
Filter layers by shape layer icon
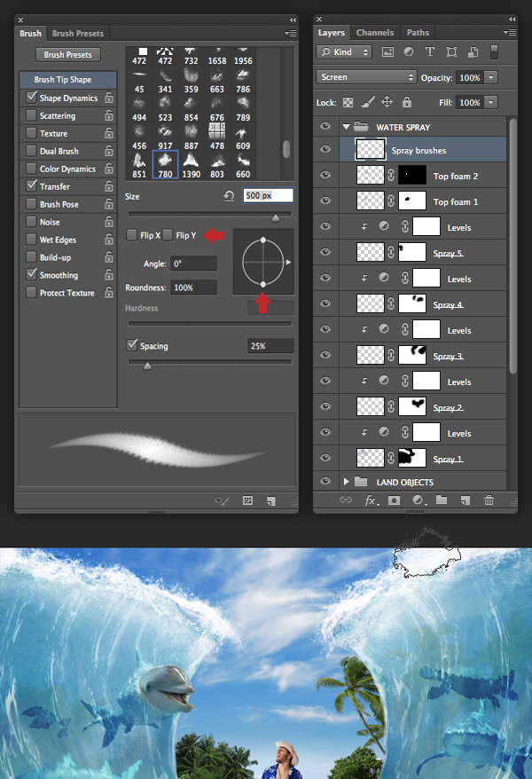click(451, 51)
